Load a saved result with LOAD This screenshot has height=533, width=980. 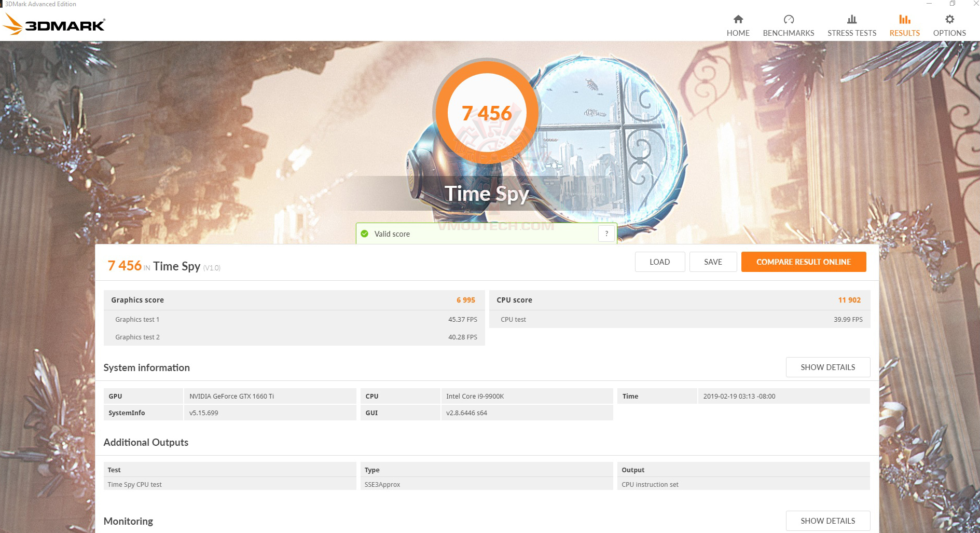[660, 262]
